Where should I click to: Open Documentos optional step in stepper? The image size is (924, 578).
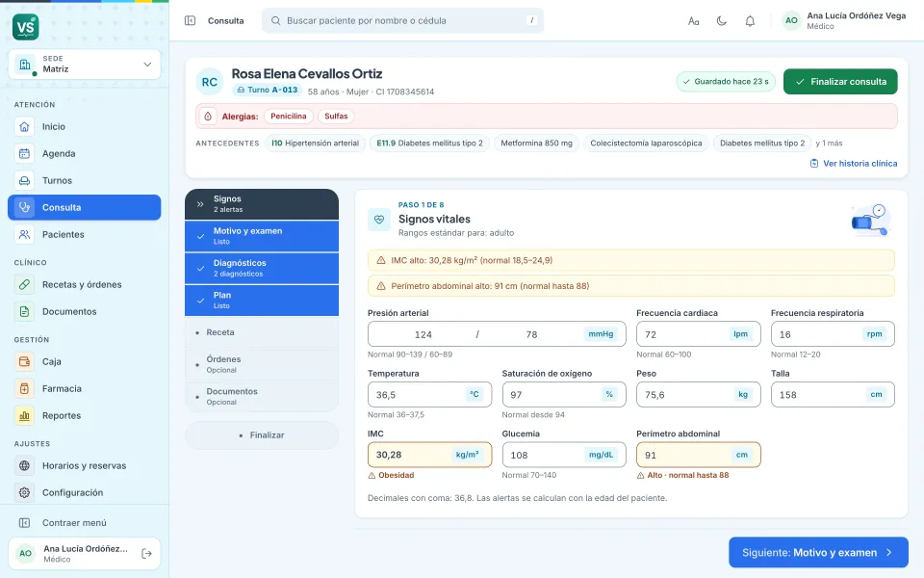pos(262,396)
